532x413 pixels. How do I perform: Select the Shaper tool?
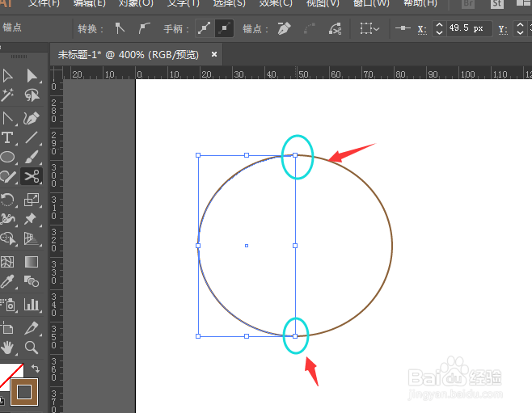pos(7,176)
